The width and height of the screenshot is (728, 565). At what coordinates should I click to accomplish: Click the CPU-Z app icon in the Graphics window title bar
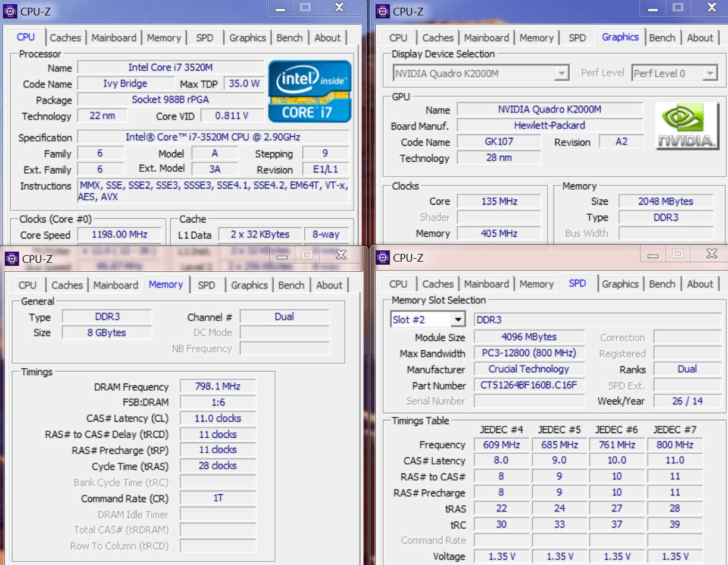coord(383,10)
